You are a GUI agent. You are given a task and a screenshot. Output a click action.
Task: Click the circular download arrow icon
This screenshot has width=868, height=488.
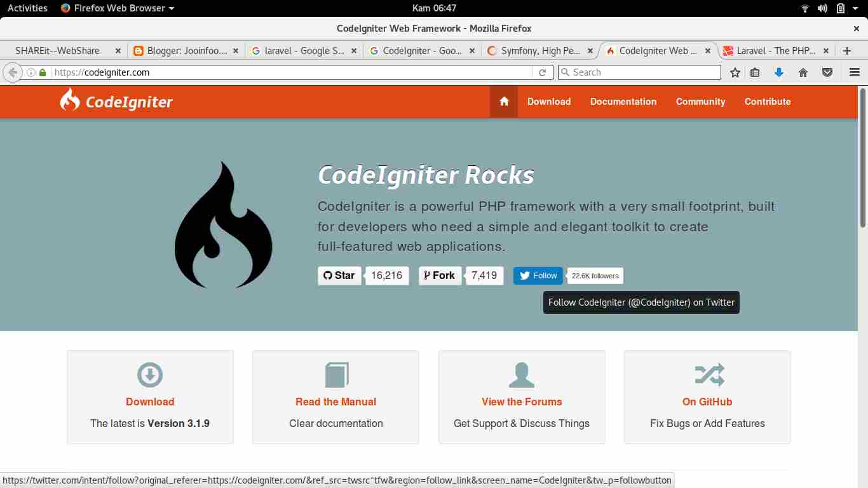(x=150, y=374)
